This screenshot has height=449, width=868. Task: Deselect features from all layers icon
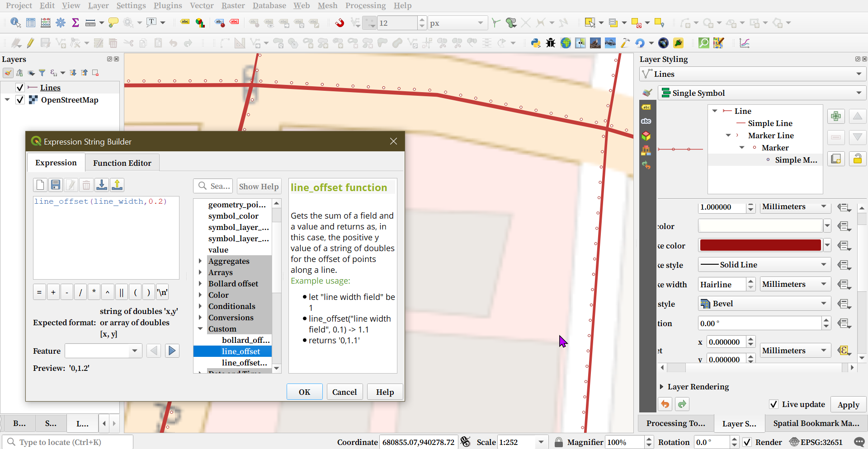637,23
